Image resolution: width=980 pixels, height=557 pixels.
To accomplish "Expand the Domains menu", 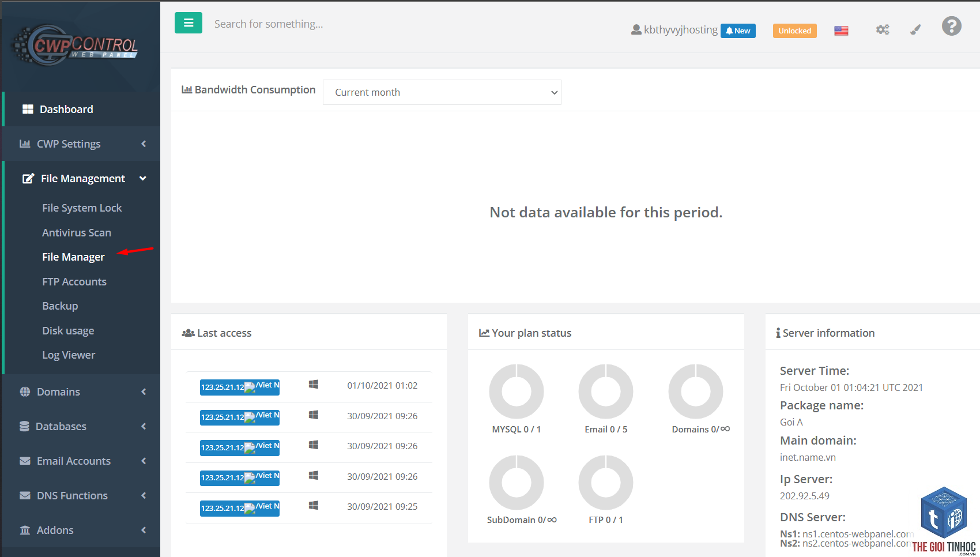I will 81,392.
